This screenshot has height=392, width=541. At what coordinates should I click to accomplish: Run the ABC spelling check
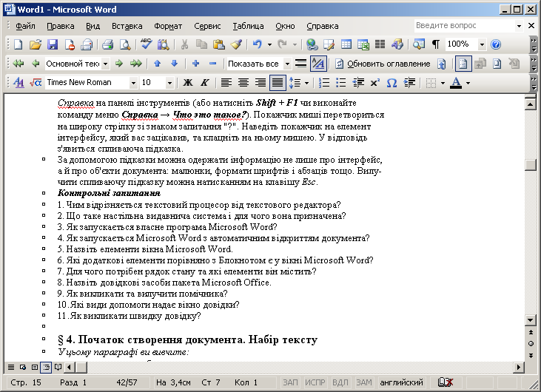tap(147, 44)
